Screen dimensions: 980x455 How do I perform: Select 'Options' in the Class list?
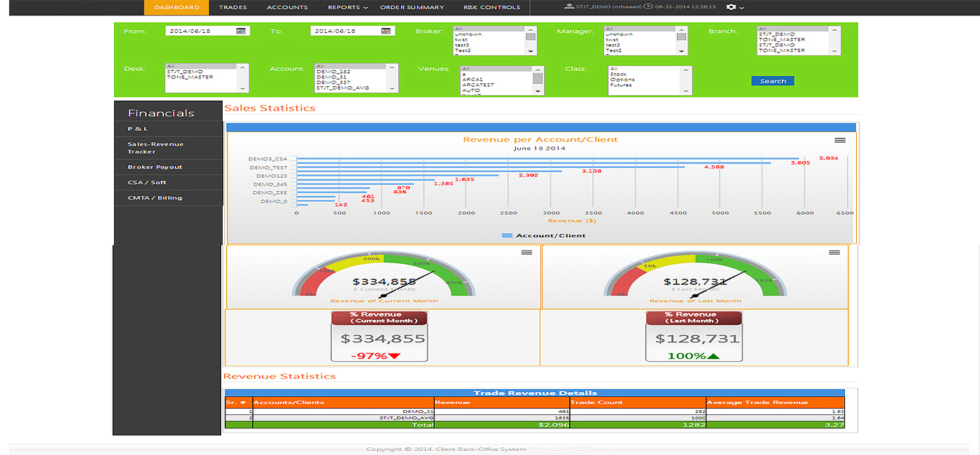[x=644, y=80]
